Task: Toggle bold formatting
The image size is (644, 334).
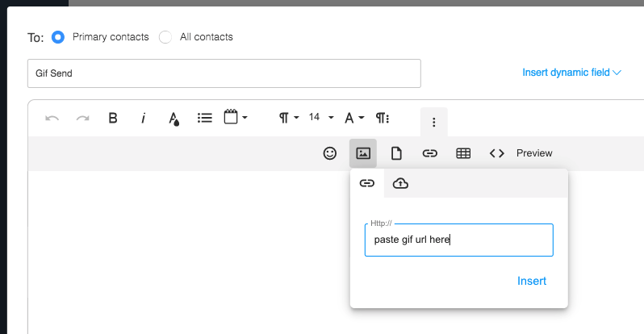Action: [x=113, y=118]
